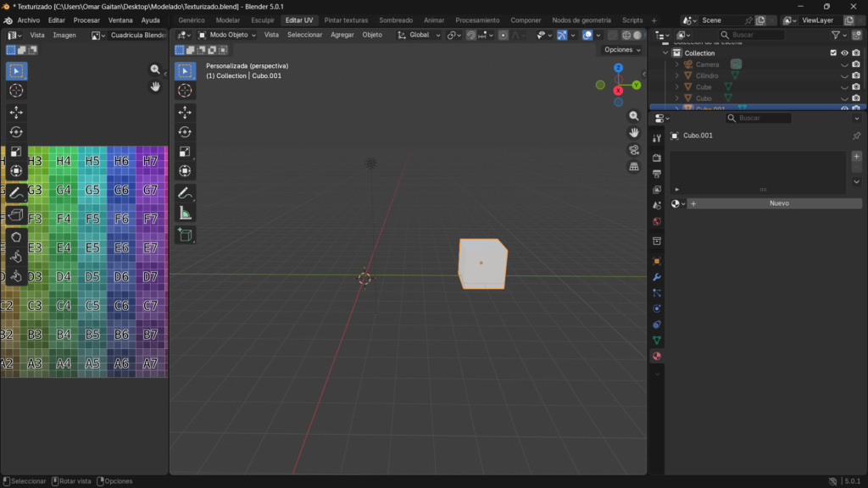
Task: Open the Procesar menu
Action: tap(86, 19)
